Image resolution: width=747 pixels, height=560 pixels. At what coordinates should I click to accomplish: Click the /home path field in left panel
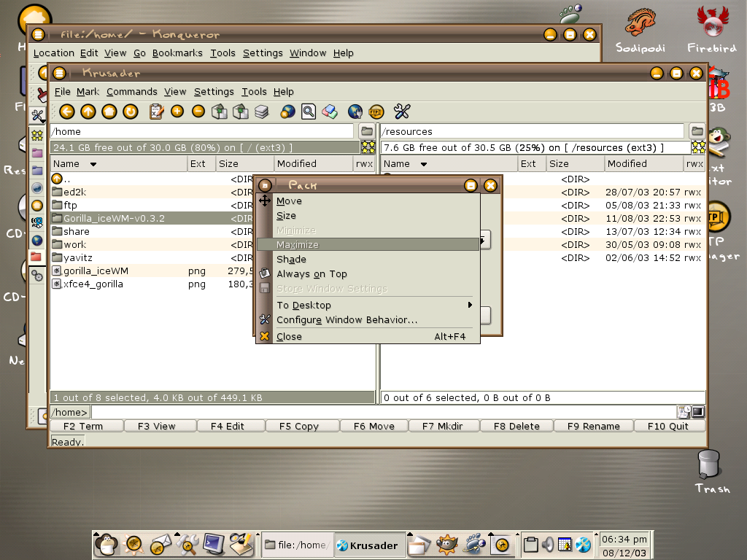[202, 131]
